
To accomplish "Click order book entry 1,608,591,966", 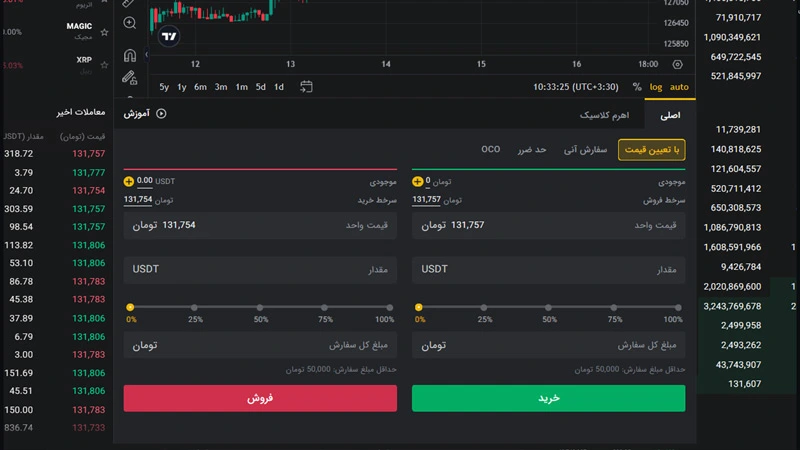I will [x=732, y=247].
